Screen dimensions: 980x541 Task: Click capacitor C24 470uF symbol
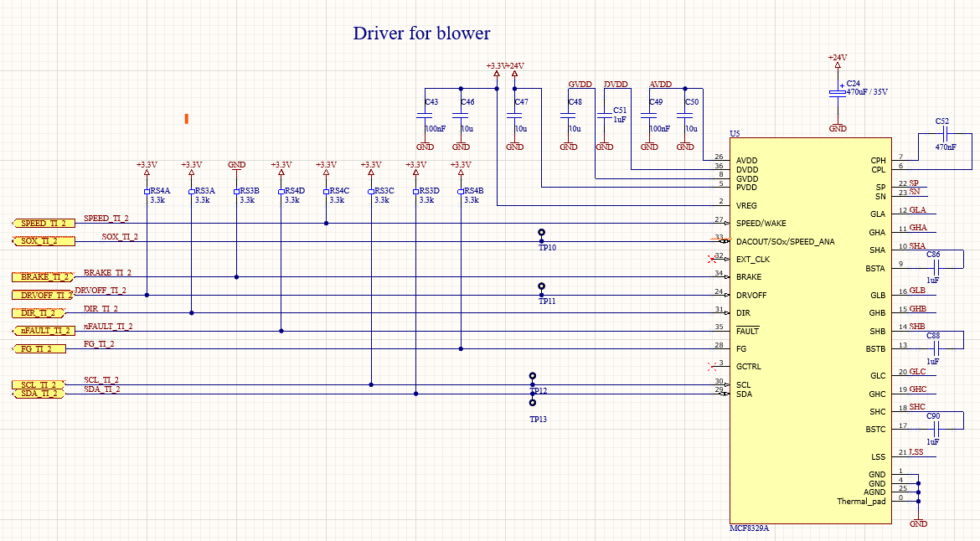(x=838, y=92)
